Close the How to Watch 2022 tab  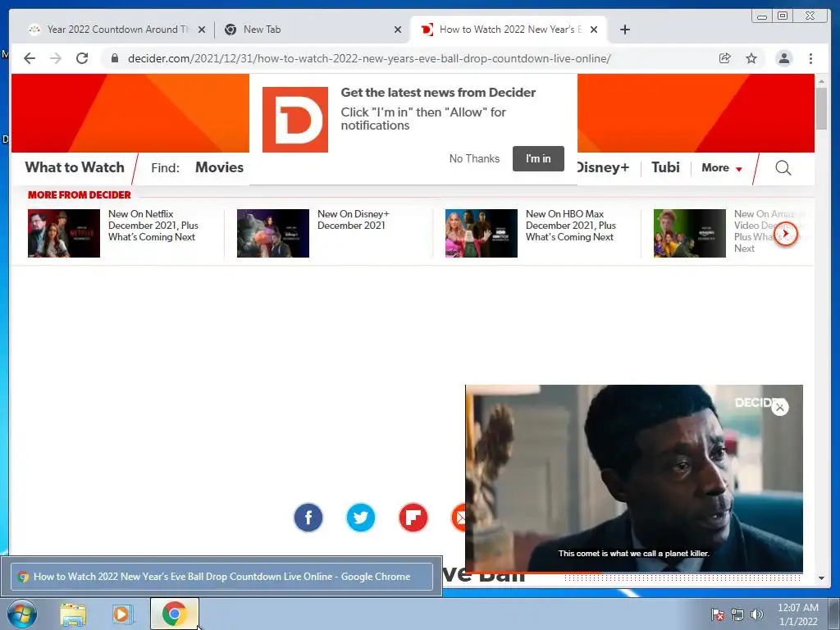pyautogui.click(x=594, y=30)
